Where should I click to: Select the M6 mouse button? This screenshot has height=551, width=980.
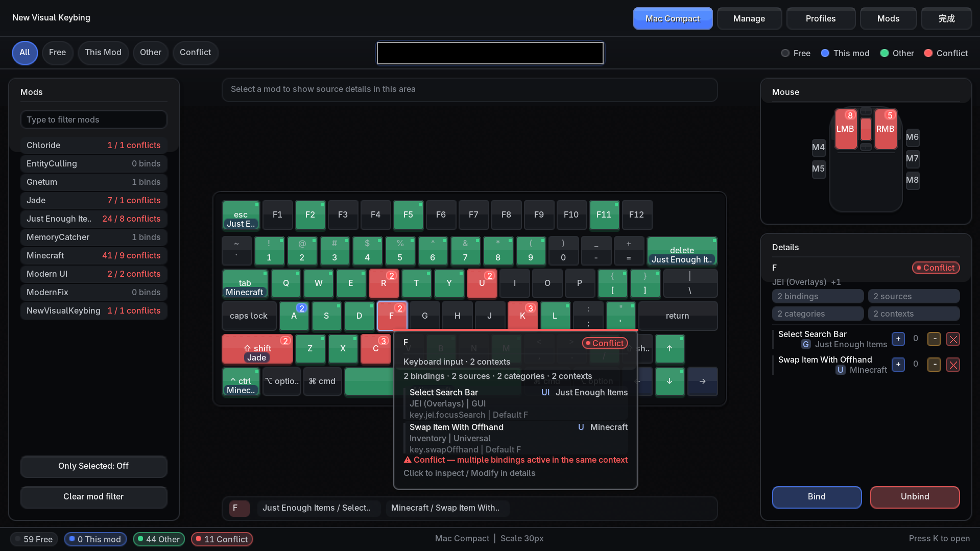(913, 137)
